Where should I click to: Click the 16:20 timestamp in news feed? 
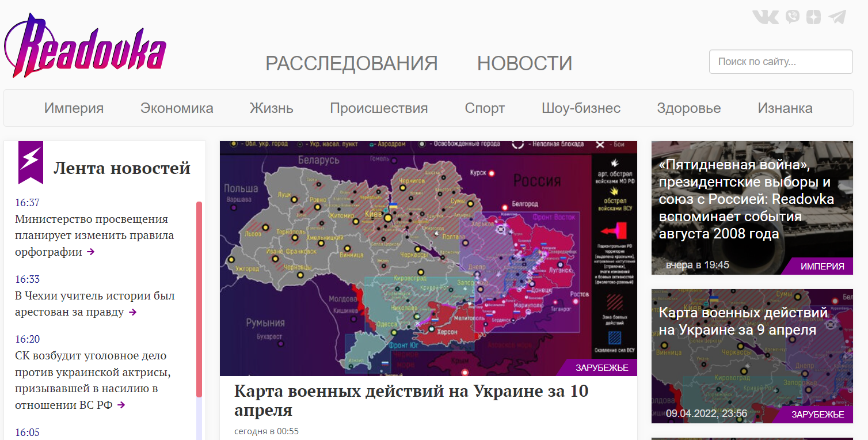27,339
